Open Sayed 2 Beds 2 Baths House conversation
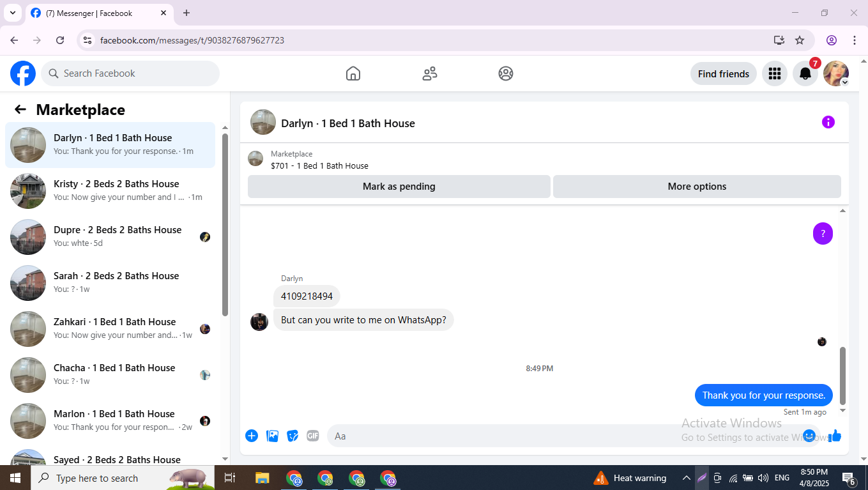Viewport: 868px width, 490px height. pyautogui.click(x=110, y=456)
